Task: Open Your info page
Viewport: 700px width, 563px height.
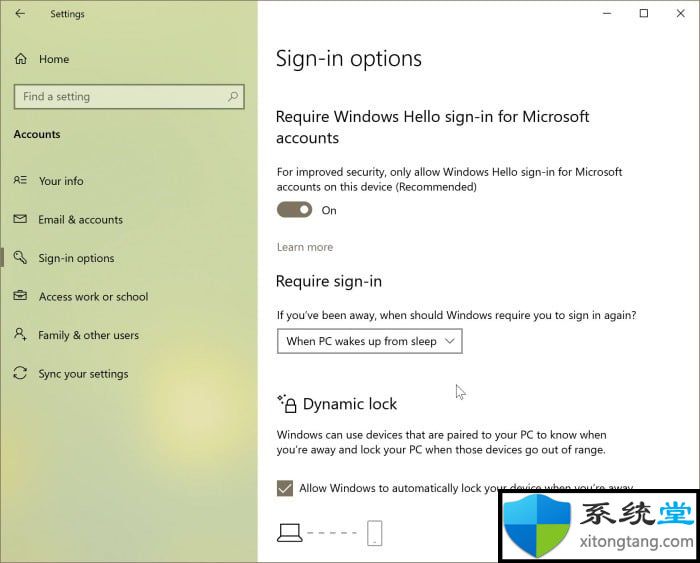Action: tap(61, 181)
